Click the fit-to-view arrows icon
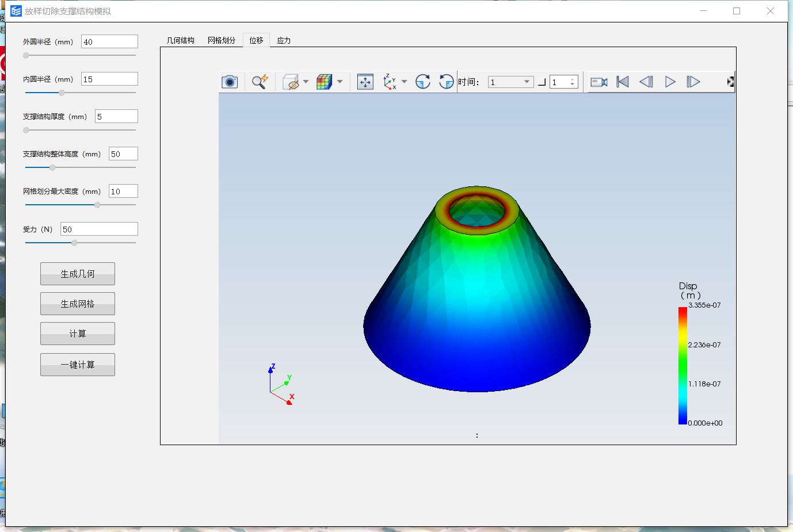The width and height of the screenshot is (793, 532). click(365, 82)
